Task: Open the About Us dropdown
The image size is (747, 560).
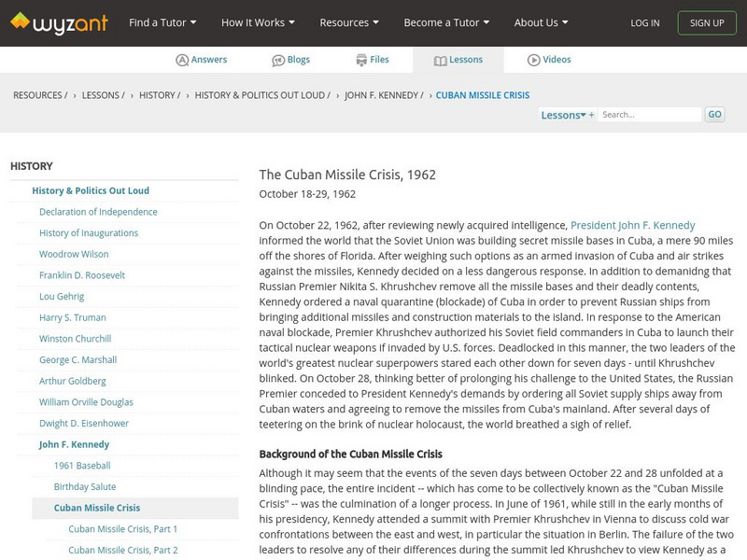Action: click(x=541, y=22)
